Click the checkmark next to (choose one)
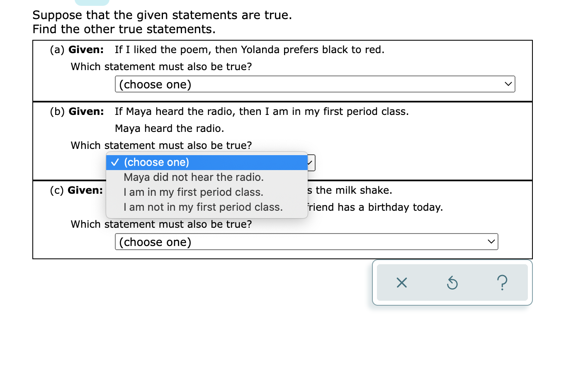This screenshot has height=370, width=588. [x=115, y=162]
